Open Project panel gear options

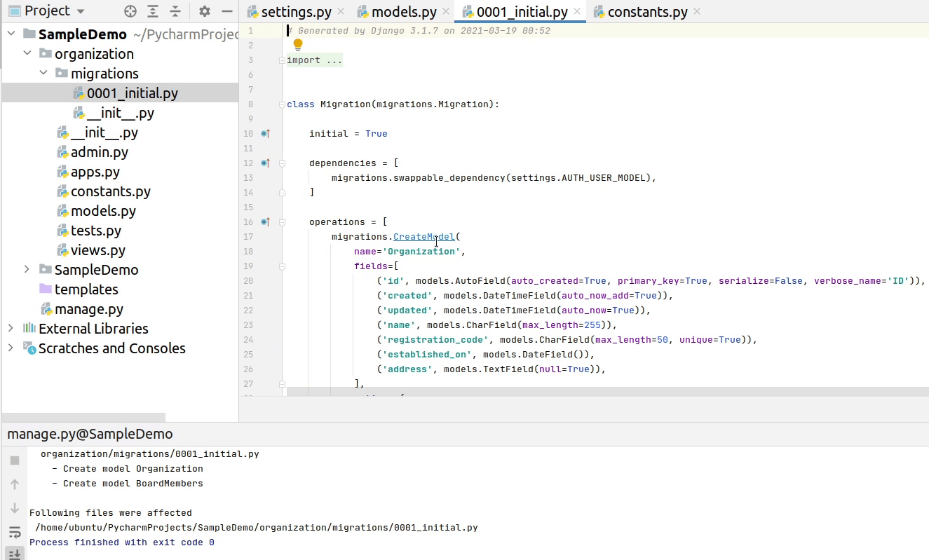pos(204,11)
